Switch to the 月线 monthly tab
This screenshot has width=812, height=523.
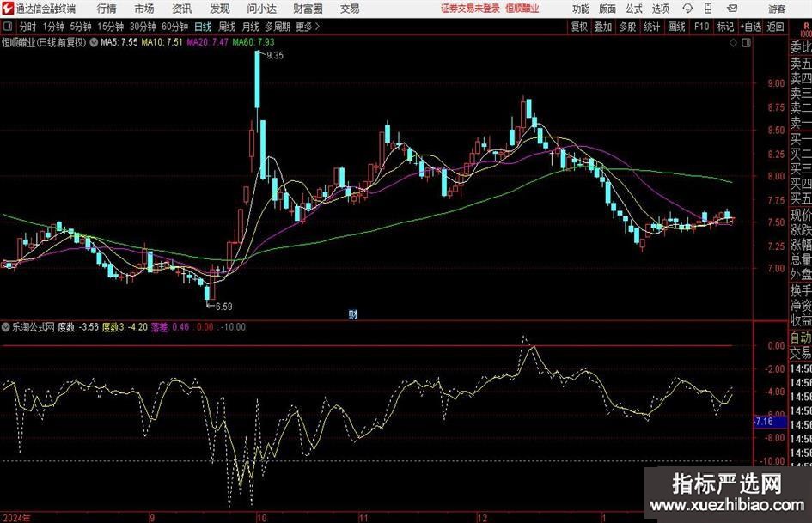coord(250,27)
